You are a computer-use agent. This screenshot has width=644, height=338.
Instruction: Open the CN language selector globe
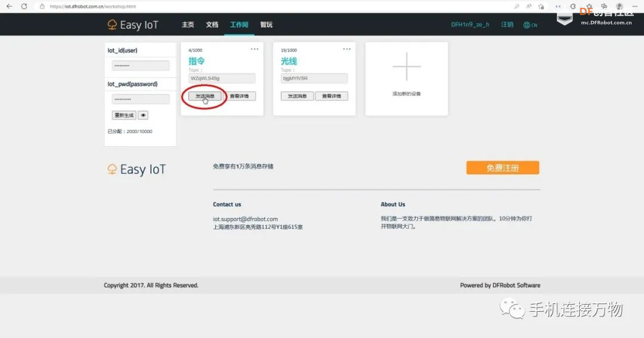(530, 25)
